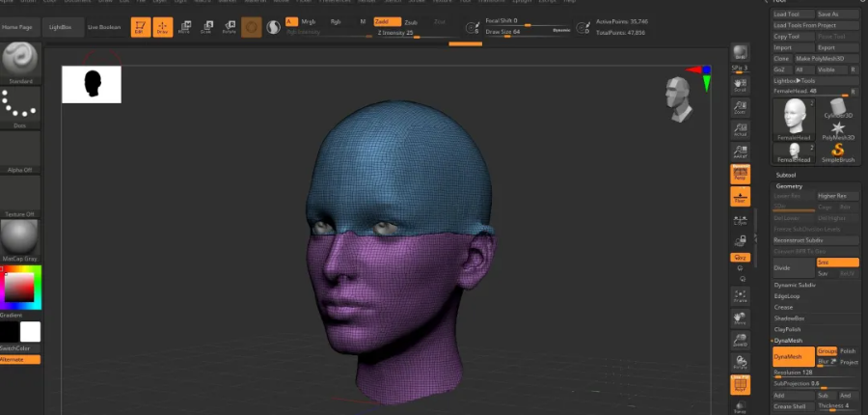Image resolution: width=868 pixels, height=415 pixels.
Task: Click the Actual size icon
Action: click(x=740, y=129)
